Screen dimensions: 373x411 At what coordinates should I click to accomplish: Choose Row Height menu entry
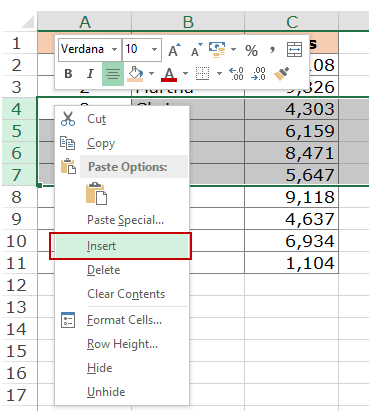122,344
